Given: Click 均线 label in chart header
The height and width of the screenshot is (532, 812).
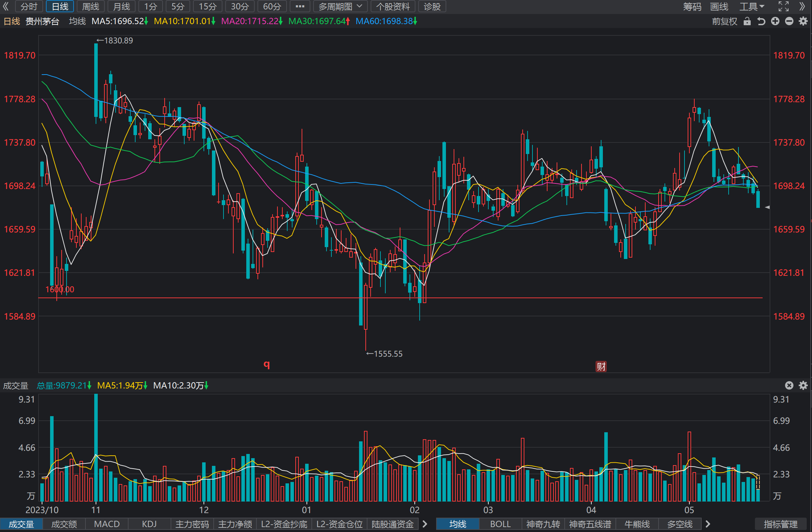Looking at the screenshot, I should (x=77, y=21).
